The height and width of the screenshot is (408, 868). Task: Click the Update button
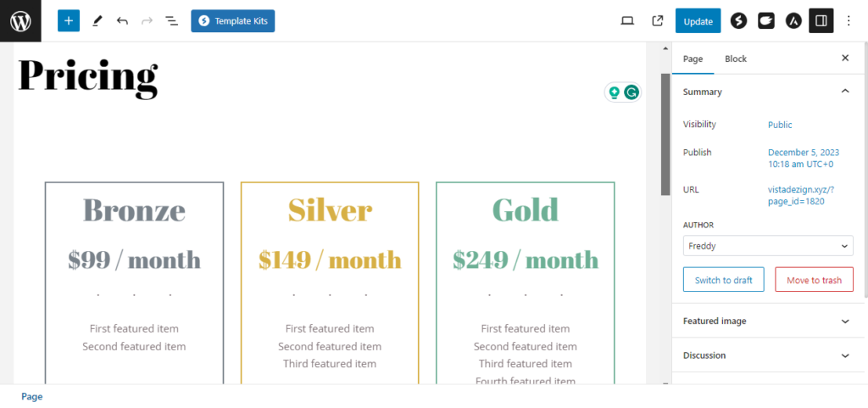coord(698,21)
